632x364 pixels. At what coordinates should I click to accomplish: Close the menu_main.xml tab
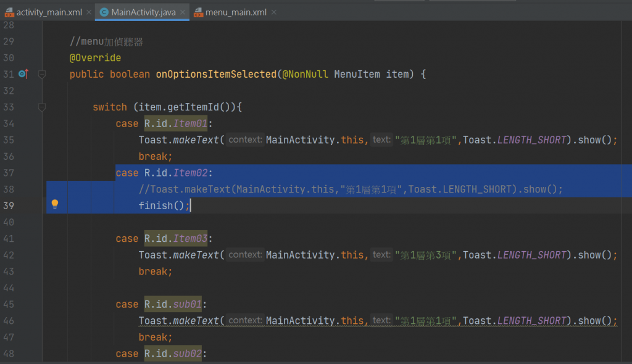[274, 12]
